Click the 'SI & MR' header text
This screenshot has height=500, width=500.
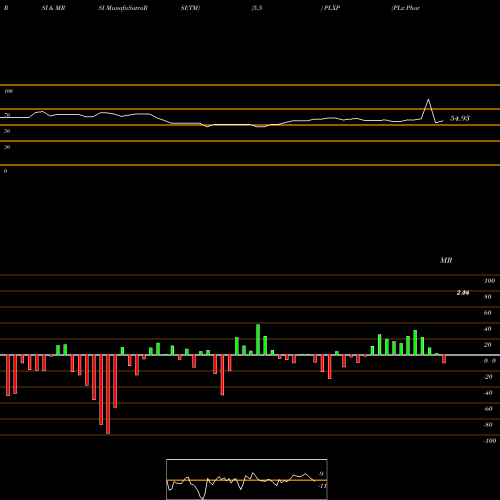[x=53, y=8]
